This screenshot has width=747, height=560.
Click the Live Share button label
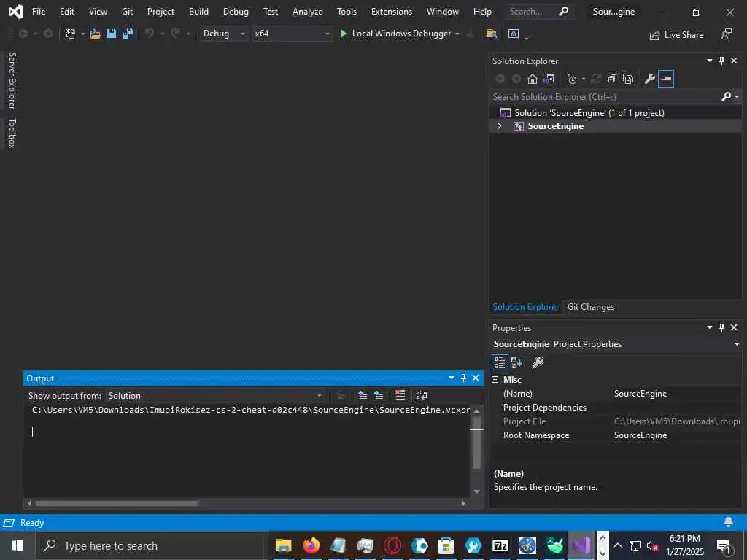[x=684, y=35]
